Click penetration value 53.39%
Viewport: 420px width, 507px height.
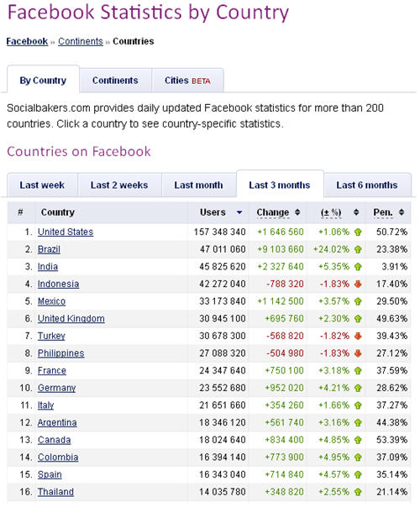pos(391,440)
